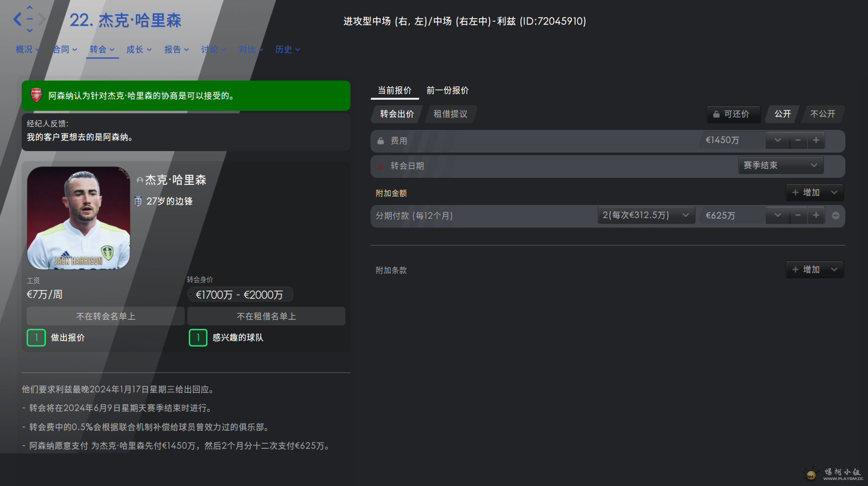Viewport: 868px width, 486px height.
Task: Go back with the left arrow
Action: 18,20
